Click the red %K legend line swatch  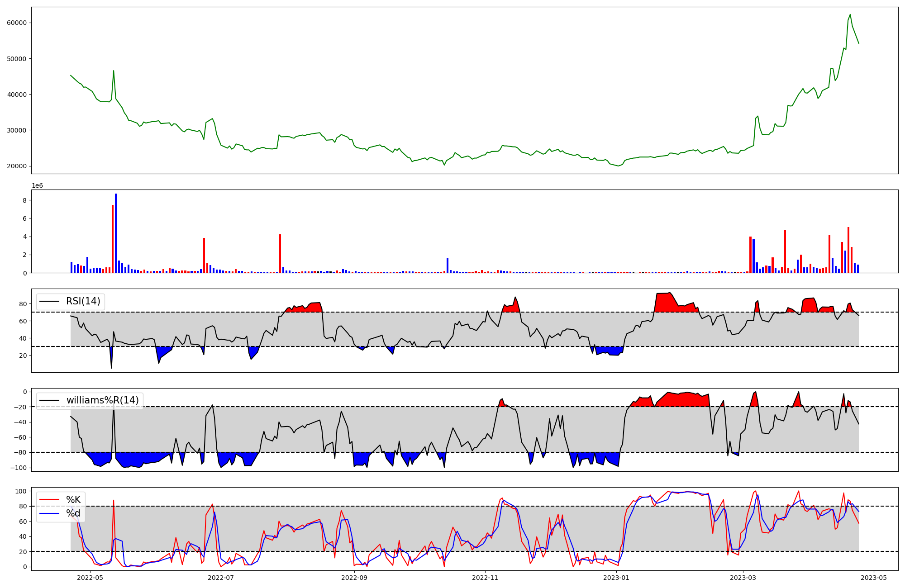tap(49, 499)
